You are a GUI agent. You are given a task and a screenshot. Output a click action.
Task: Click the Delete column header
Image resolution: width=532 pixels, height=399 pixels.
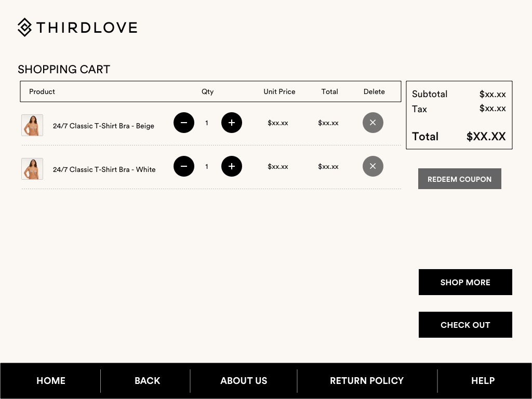[374, 91]
